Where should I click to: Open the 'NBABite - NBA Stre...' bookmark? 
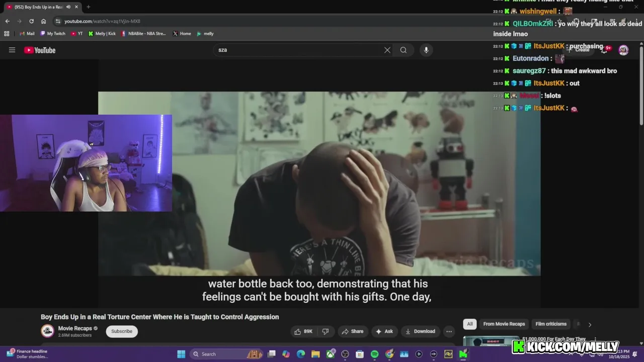[143, 34]
